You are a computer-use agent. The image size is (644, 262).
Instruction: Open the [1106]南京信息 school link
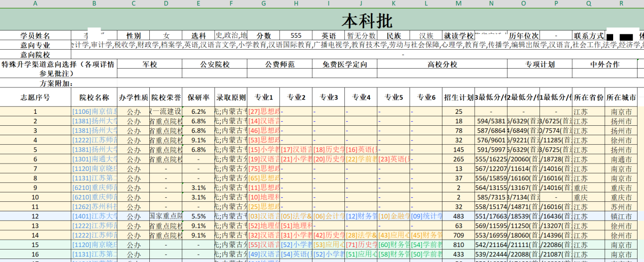click(x=95, y=112)
